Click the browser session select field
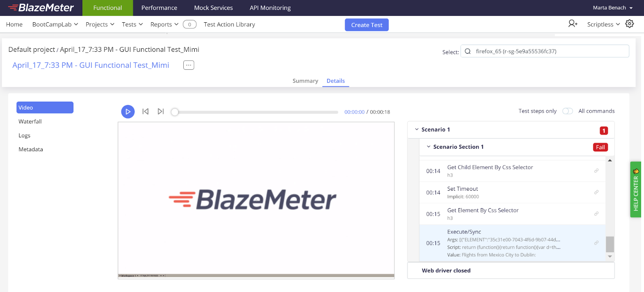This screenshot has height=292, width=644. [545, 51]
